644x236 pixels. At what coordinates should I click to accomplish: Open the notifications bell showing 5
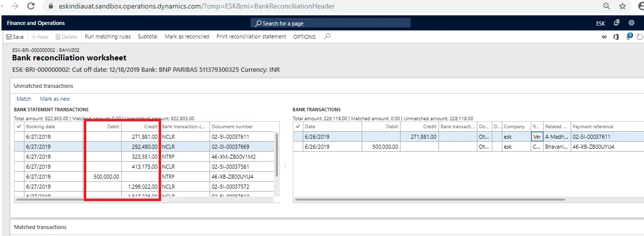click(x=617, y=23)
